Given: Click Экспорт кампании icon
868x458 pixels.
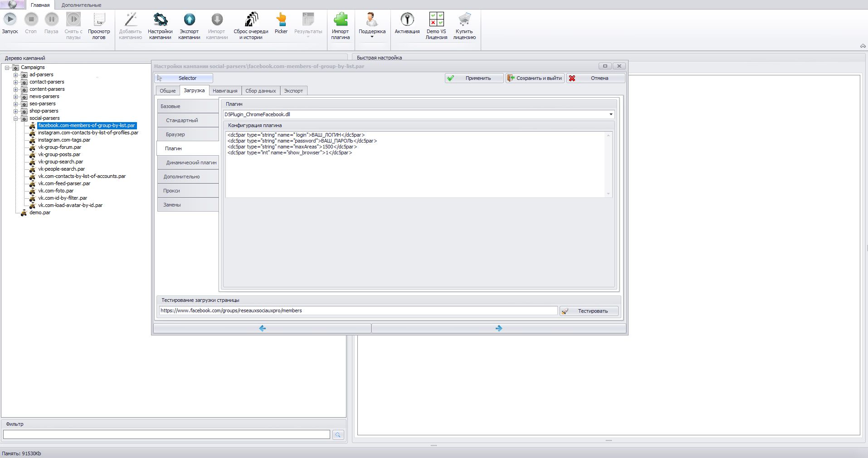Looking at the screenshot, I should [x=189, y=20].
